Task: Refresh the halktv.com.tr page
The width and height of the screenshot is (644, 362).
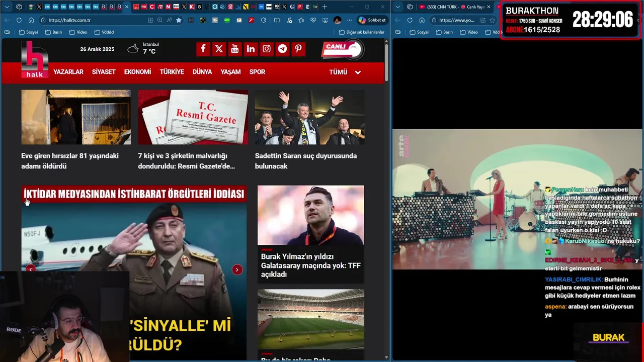Action: 19,20
